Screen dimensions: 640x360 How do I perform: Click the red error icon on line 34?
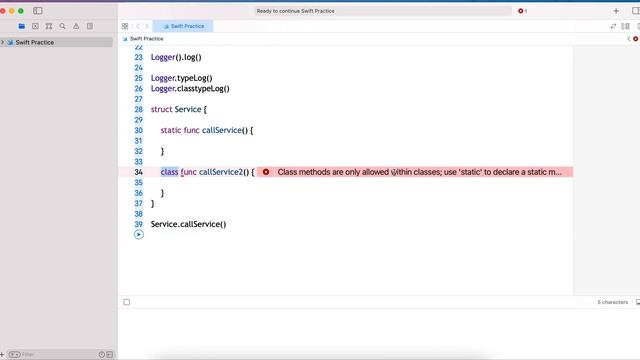click(266, 172)
